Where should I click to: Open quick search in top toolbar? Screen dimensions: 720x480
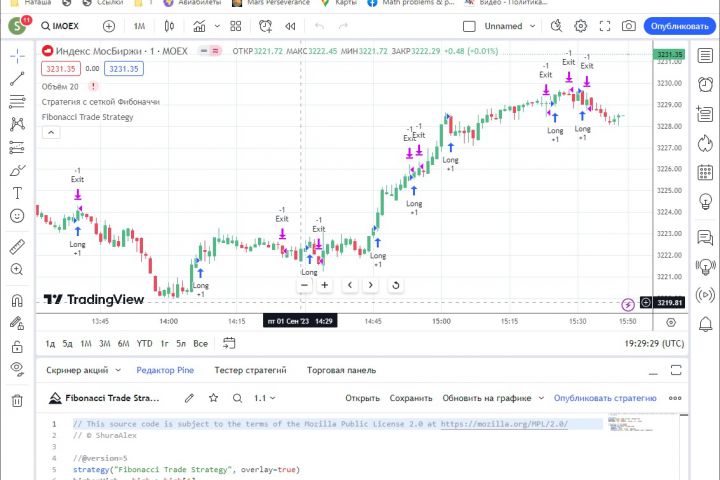click(557, 26)
